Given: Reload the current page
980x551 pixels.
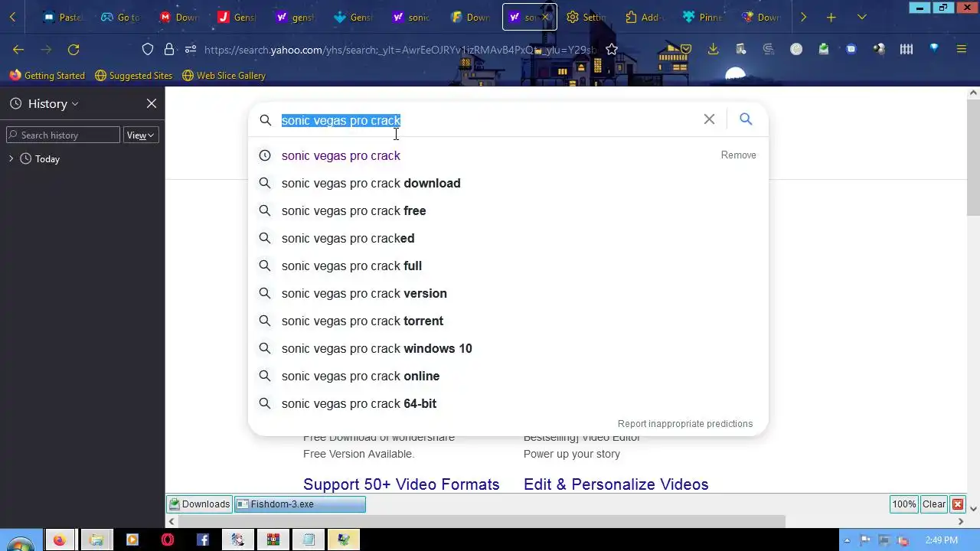Looking at the screenshot, I should point(73,50).
